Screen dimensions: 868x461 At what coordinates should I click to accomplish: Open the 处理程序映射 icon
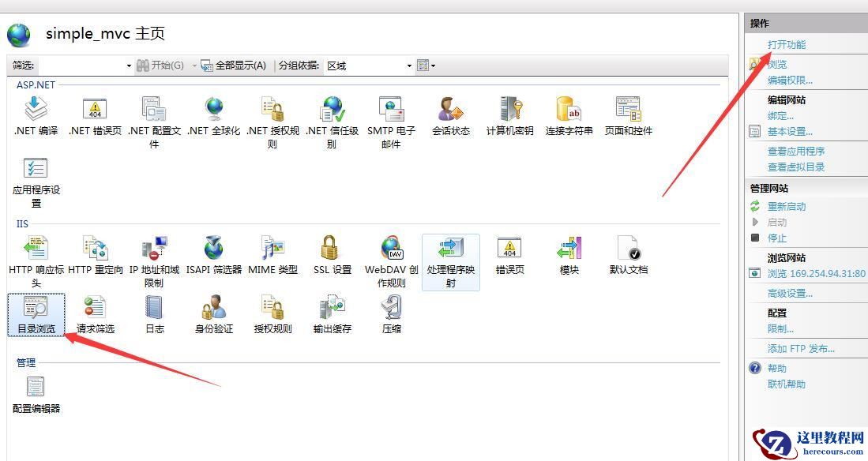click(451, 247)
